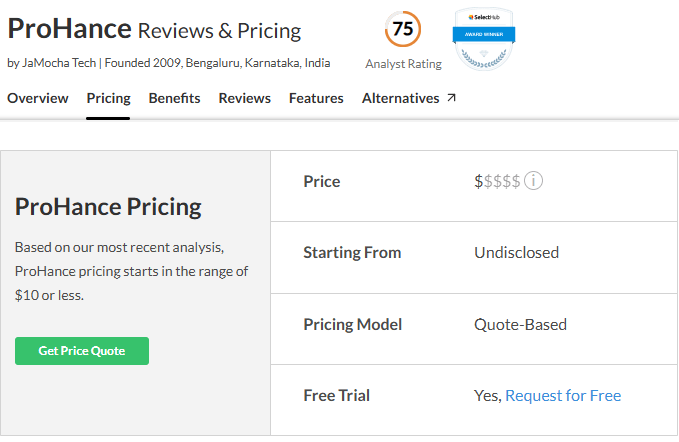
Task: Click the price info icon next to dollar signs
Action: tap(533, 181)
